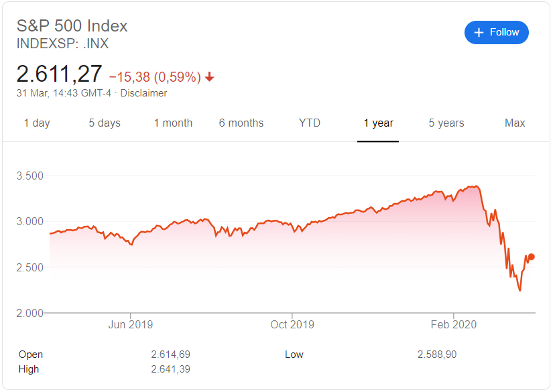Click the plus icon in the Follow button
The width and height of the screenshot is (553, 392).
coord(479,32)
